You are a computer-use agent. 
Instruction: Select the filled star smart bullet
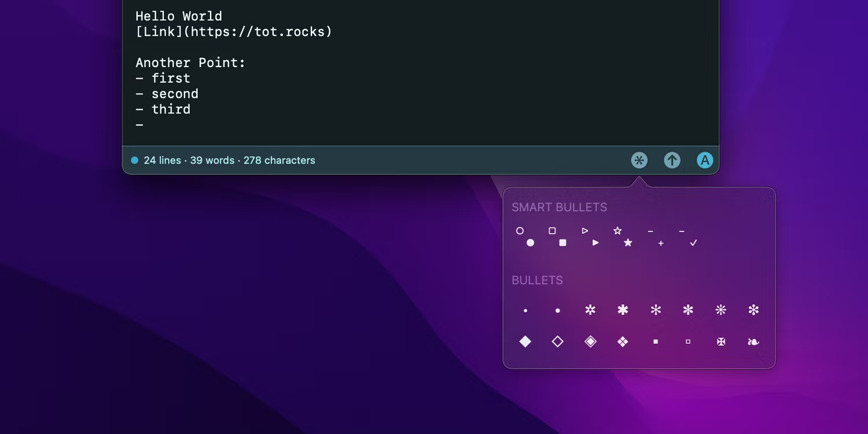(628, 243)
